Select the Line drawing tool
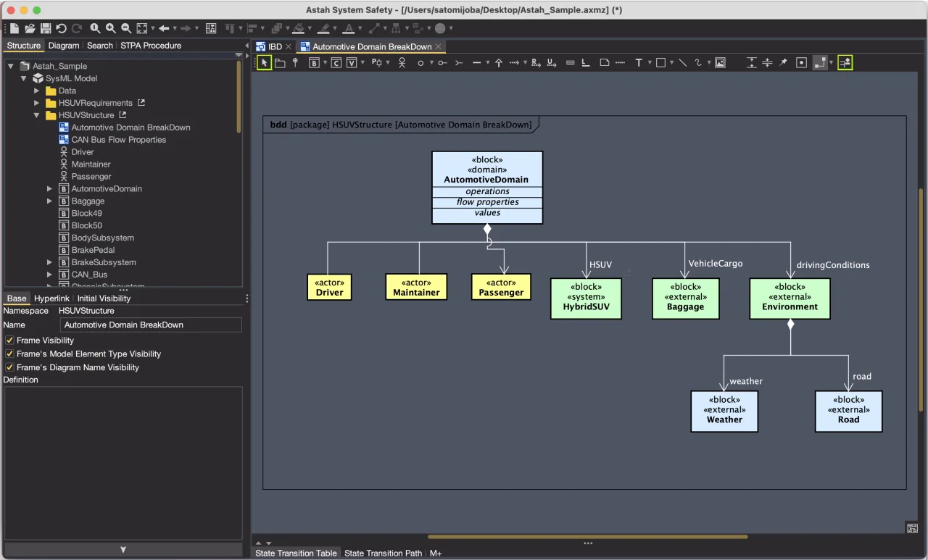 682,63
